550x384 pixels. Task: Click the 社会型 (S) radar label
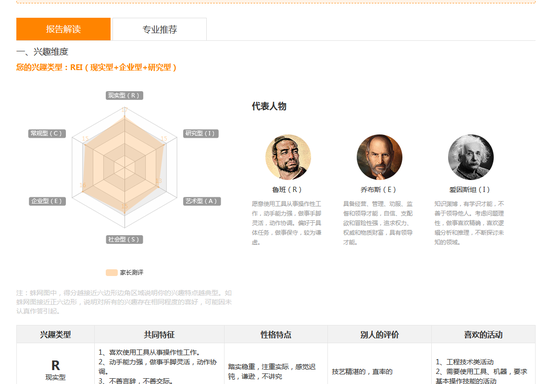pyautogui.click(x=125, y=240)
